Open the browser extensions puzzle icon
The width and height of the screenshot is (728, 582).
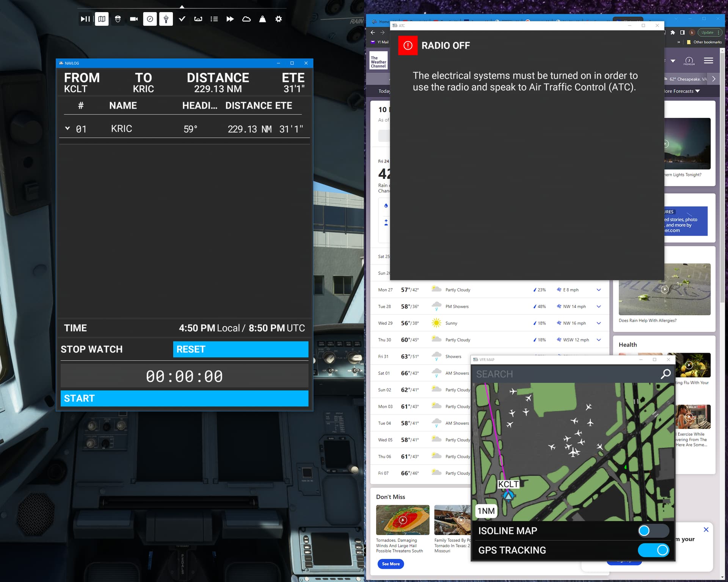coord(673,33)
